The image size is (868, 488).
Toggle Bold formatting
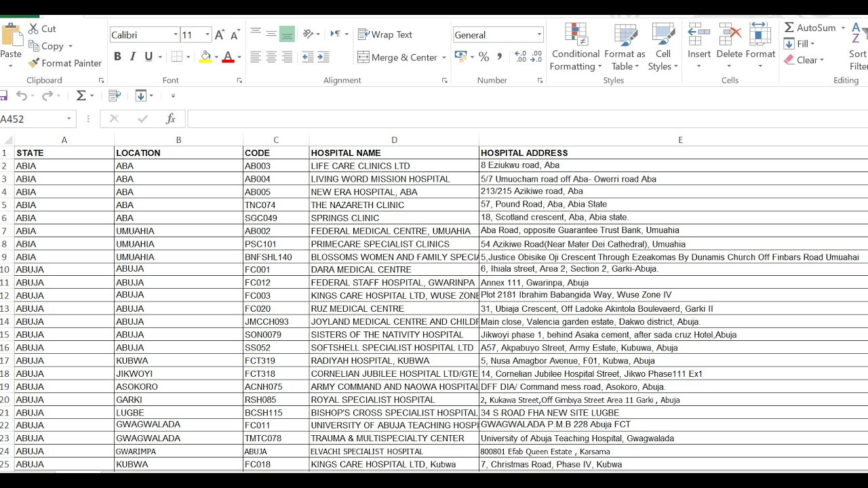coord(117,57)
